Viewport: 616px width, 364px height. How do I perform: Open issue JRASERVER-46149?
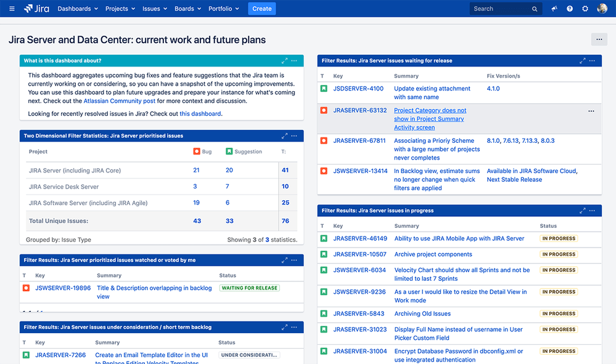[360, 238]
